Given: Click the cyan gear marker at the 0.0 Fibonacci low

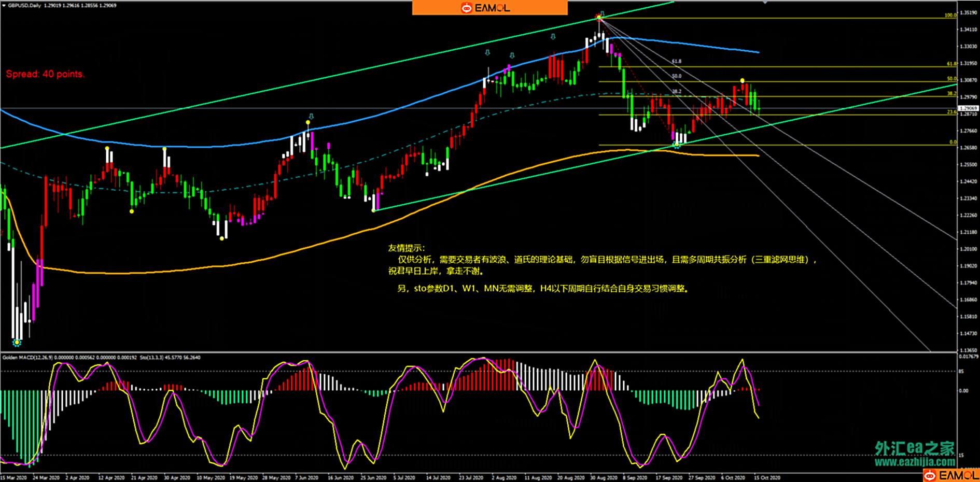Looking at the screenshot, I should coord(676,145).
